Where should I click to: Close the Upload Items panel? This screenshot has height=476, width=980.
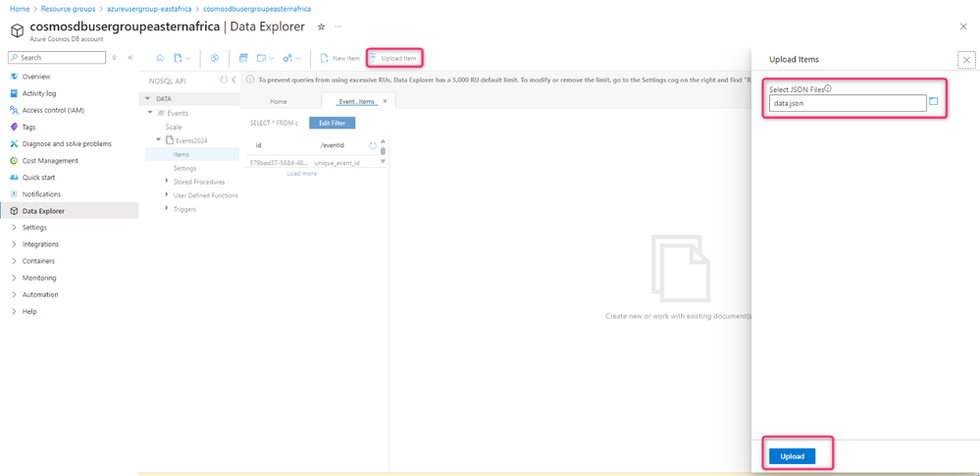pyautogui.click(x=967, y=60)
